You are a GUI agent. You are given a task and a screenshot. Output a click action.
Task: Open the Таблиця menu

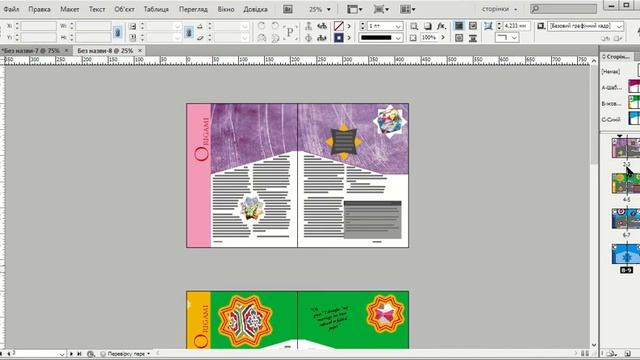156,9
